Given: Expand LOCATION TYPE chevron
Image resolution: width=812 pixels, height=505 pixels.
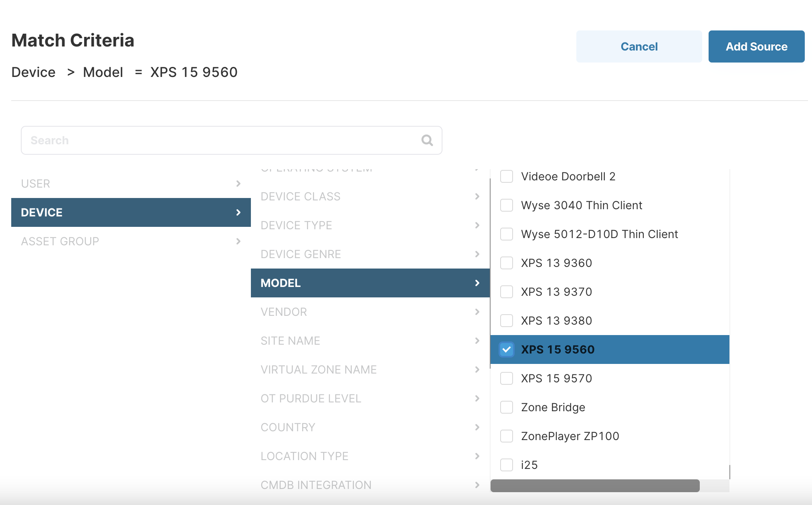Looking at the screenshot, I should pos(477,456).
